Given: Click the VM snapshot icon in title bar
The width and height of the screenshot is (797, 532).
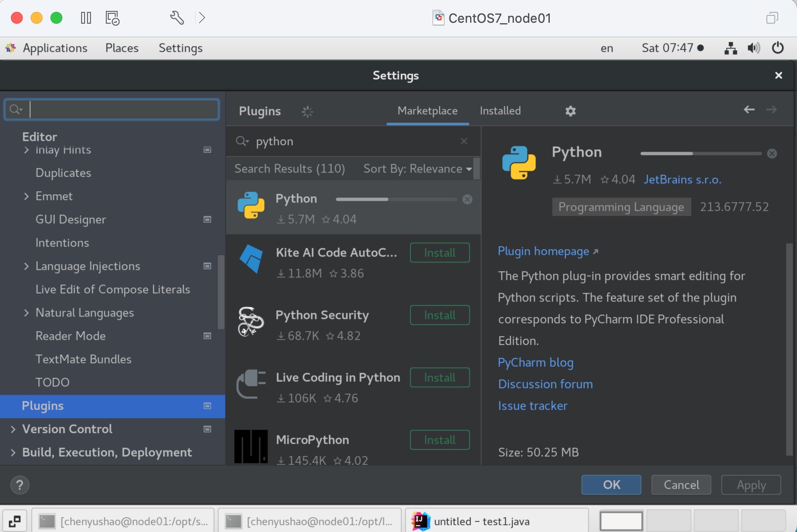Looking at the screenshot, I should click(113, 18).
